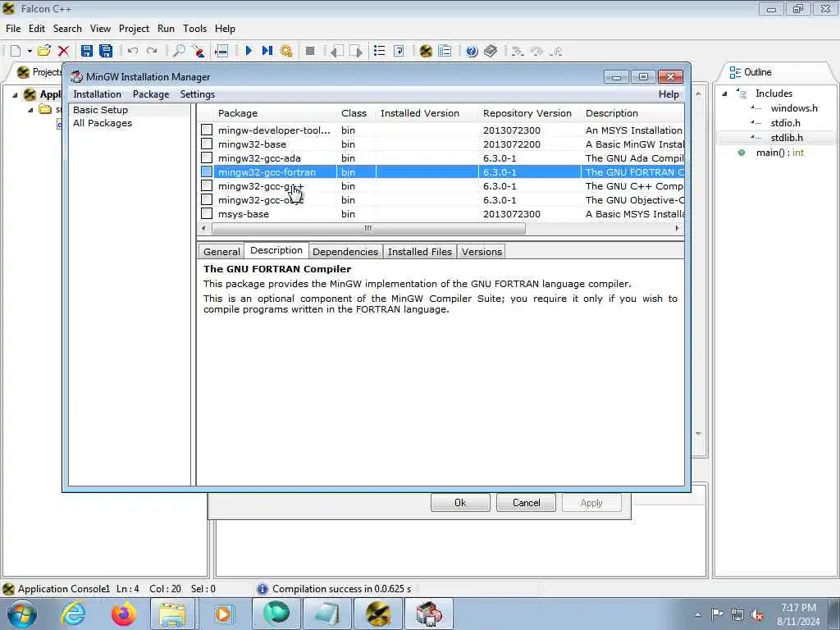
Task: Open Falcon C++ Tools menu
Action: click(195, 29)
